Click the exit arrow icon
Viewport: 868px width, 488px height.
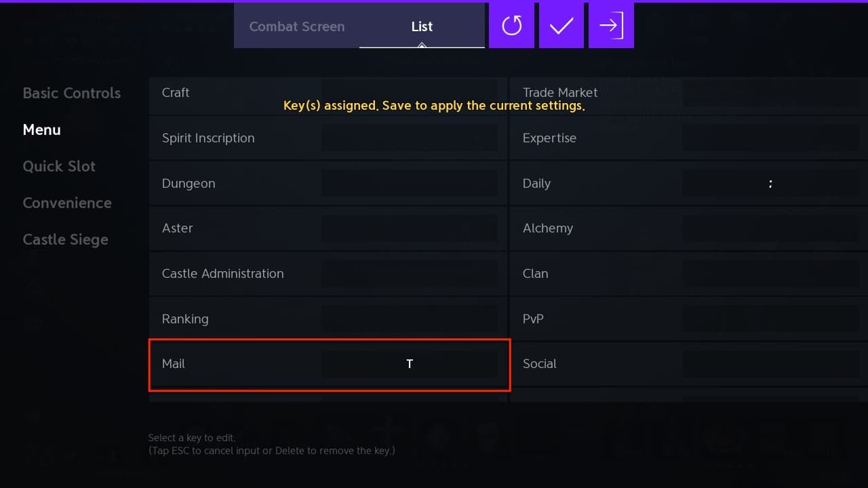611,25
